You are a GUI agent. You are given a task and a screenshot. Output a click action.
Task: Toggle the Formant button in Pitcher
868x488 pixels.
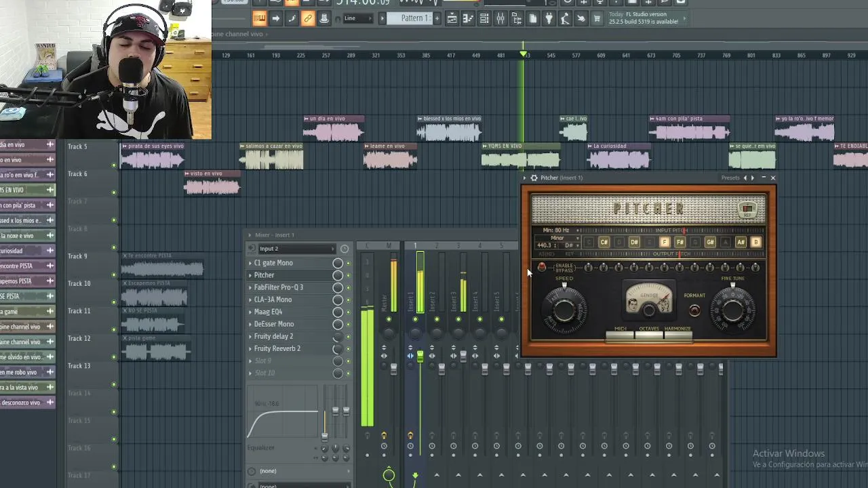pyautogui.click(x=694, y=310)
